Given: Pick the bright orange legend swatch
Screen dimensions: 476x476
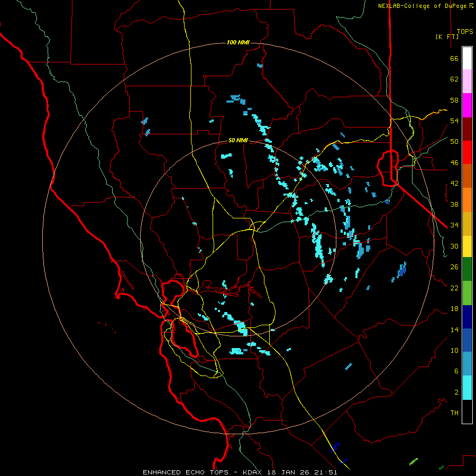Looking at the screenshot, I should [467, 199].
